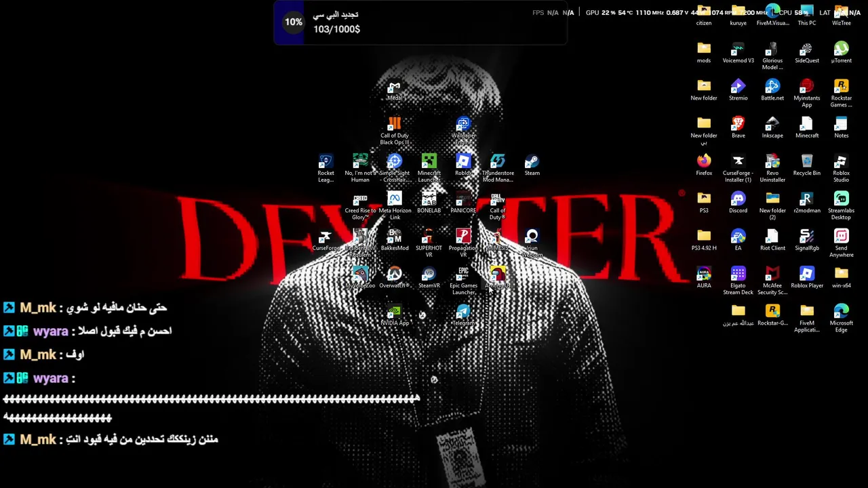The image size is (868, 488).
Task: Launch Among Us shortcut
Action: click(498, 278)
